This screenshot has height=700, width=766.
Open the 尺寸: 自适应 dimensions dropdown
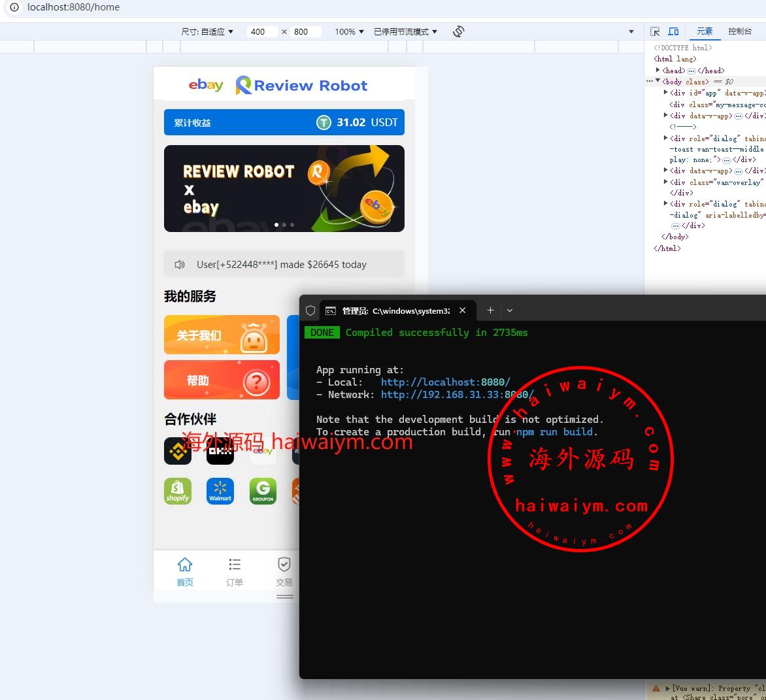(207, 31)
